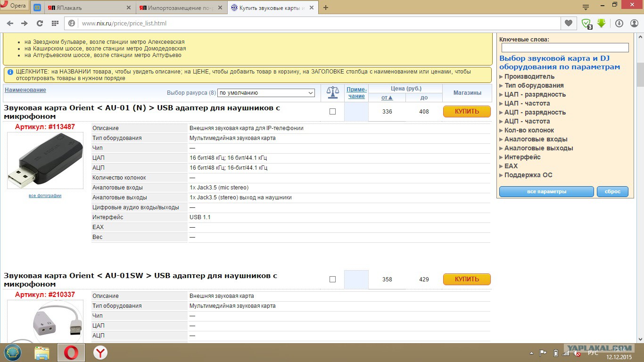Close the ЯПлакалъ tab
The width and height of the screenshot is (644, 362).
pos(129,8)
